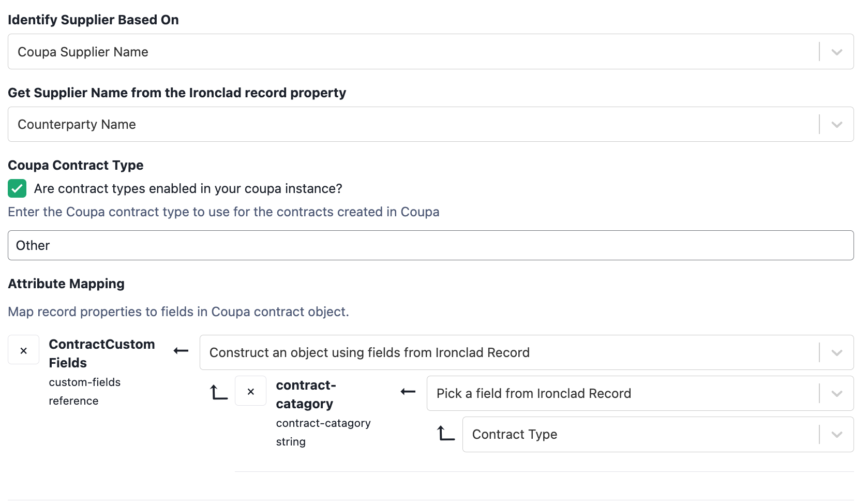The height and width of the screenshot is (504, 868).
Task: Click the 'Construct an object' chevron icon
Action: [836, 352]
